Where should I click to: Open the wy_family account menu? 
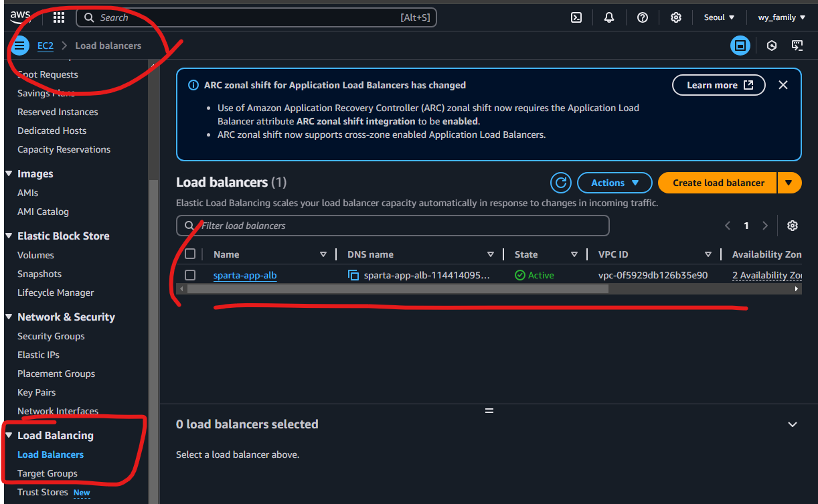781,17
